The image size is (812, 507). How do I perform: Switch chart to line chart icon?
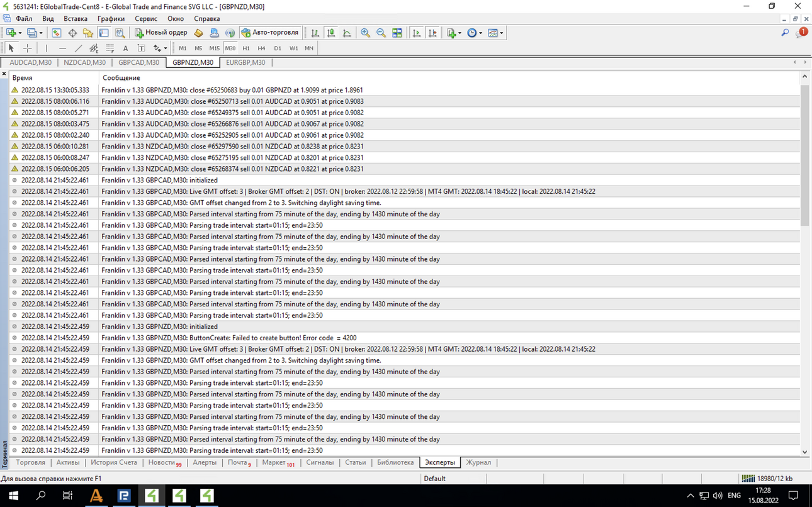point(347,33)
